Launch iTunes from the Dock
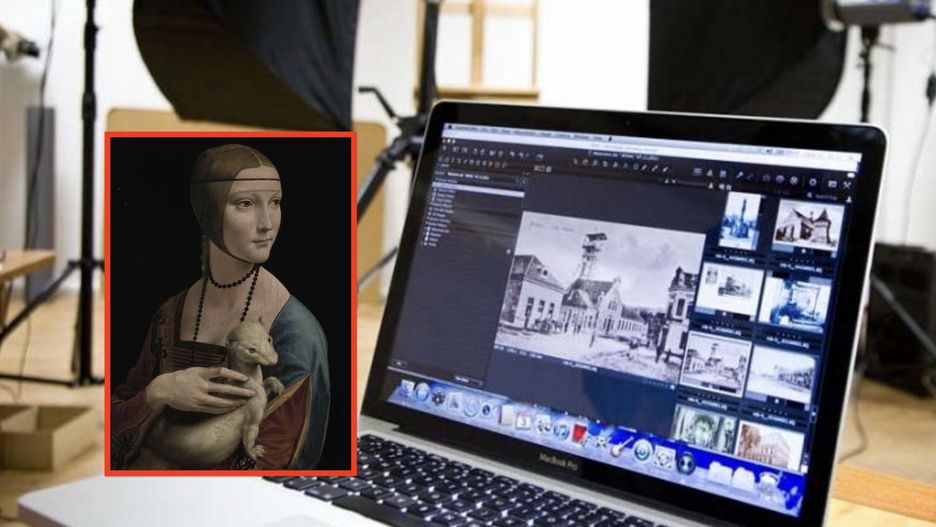 click(x=562, y=430)
